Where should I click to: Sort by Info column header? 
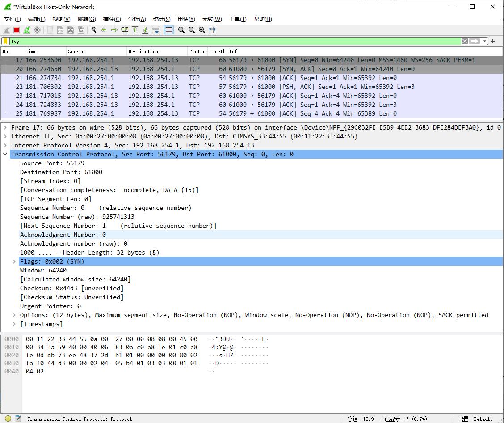[365, 51]
